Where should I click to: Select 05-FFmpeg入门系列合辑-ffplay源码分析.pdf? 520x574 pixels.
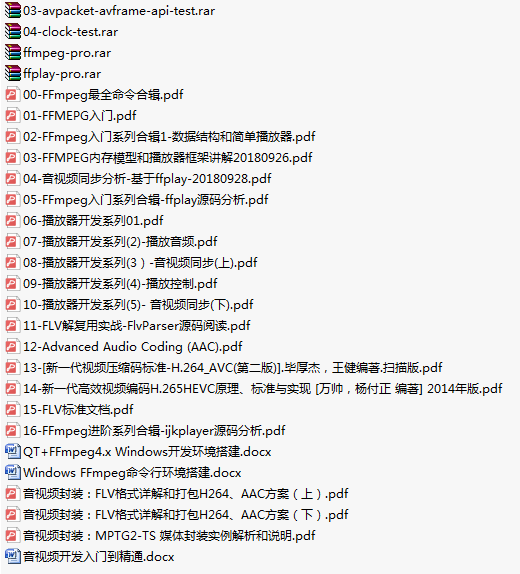pos(146,200)
